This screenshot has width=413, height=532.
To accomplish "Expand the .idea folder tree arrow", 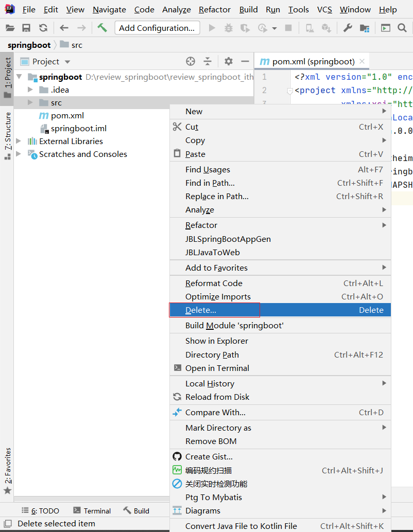I will [30, 90].
